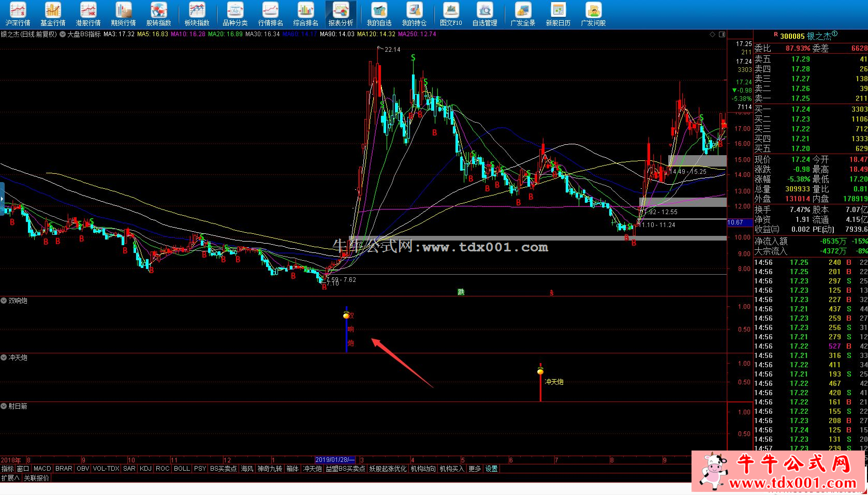Viewport: 868px width, 495px height.
Task: Switch to the 妖股起涨优化 indicator tab
Action: pos(388,469)
